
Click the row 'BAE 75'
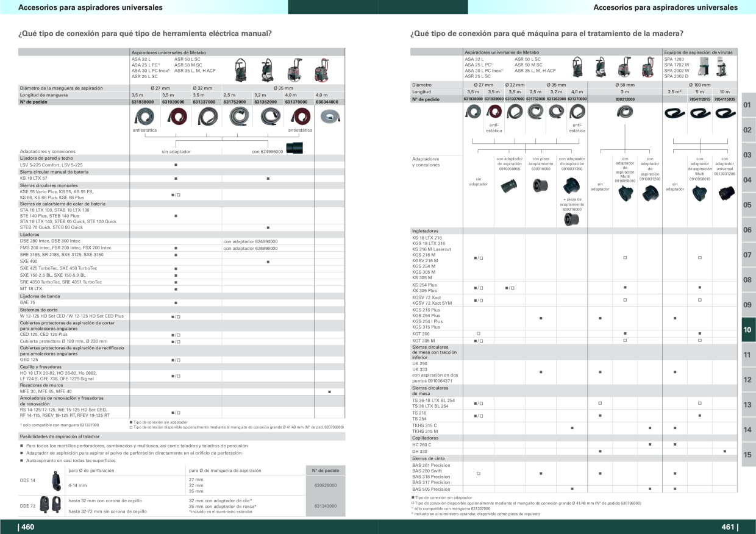[x=182, y=302]
